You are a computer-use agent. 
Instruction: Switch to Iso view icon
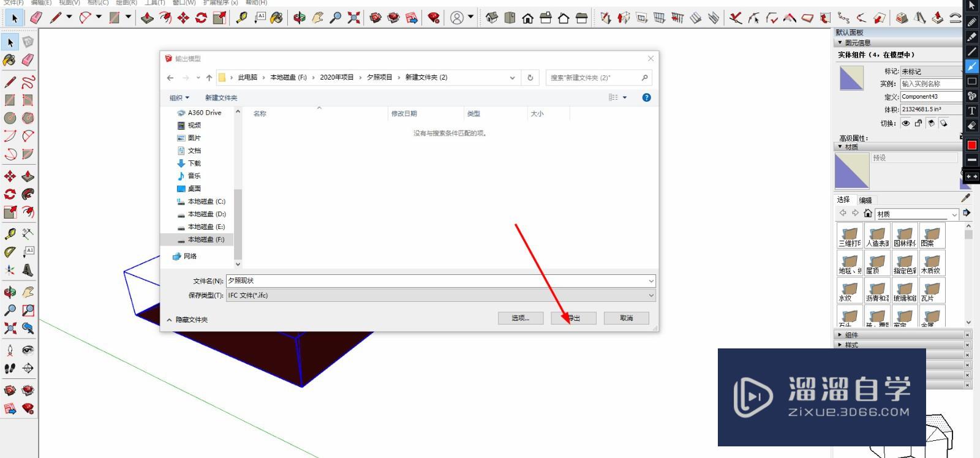(x=492, y=18)
